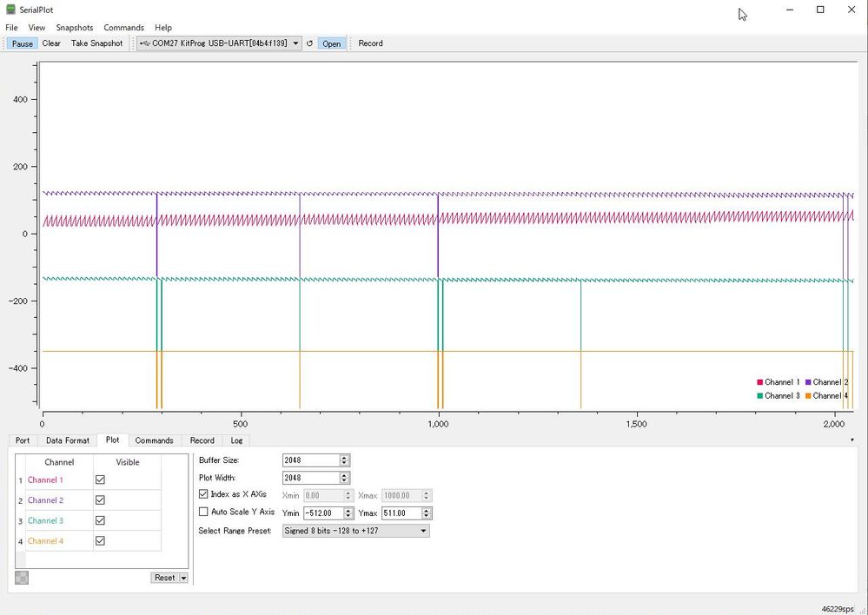Take a snapshot of the plot
Image resolution: width=868 pixels, height=615 pixels.
click(96, 43)
